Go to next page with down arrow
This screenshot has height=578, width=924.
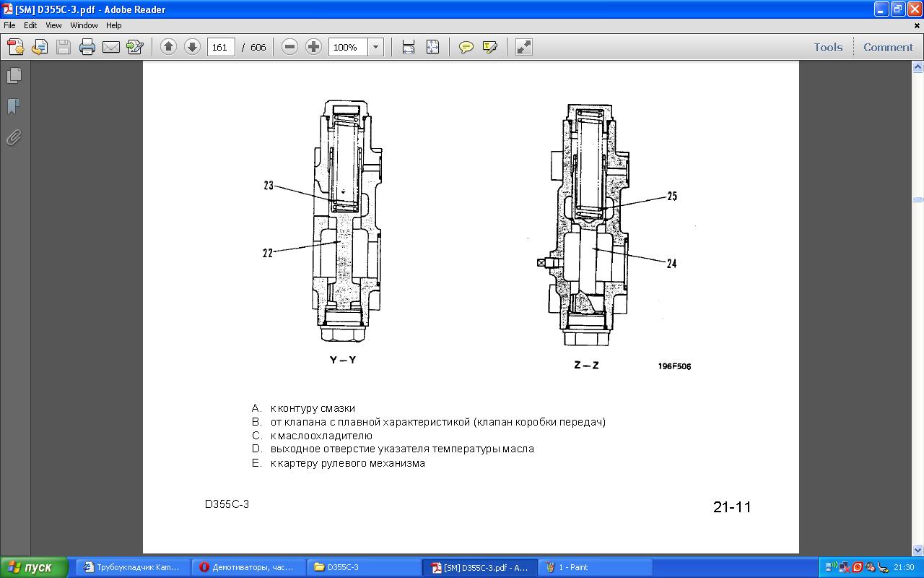pos(192,47)
